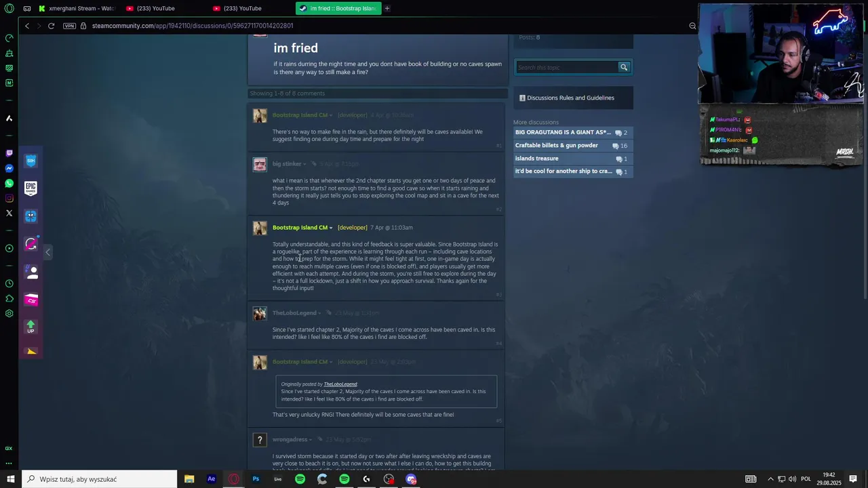Switch to the first (233) YouTube tab

pyautogui.click(x=163, y=8)
